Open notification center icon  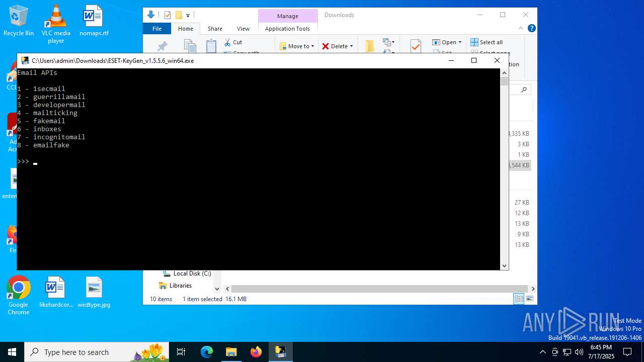(627, 352)
